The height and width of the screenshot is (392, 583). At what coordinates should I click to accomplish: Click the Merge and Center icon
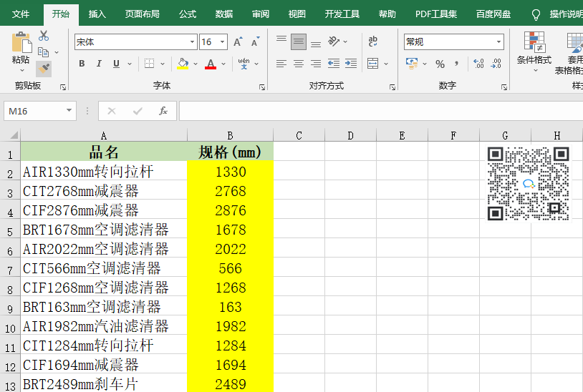click(373, 64)
